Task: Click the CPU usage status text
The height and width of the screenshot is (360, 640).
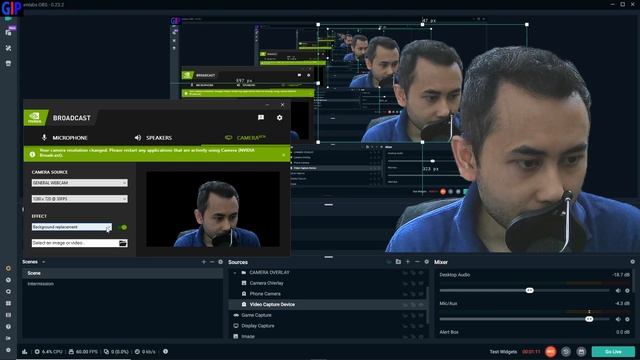Action: (52, 351)
